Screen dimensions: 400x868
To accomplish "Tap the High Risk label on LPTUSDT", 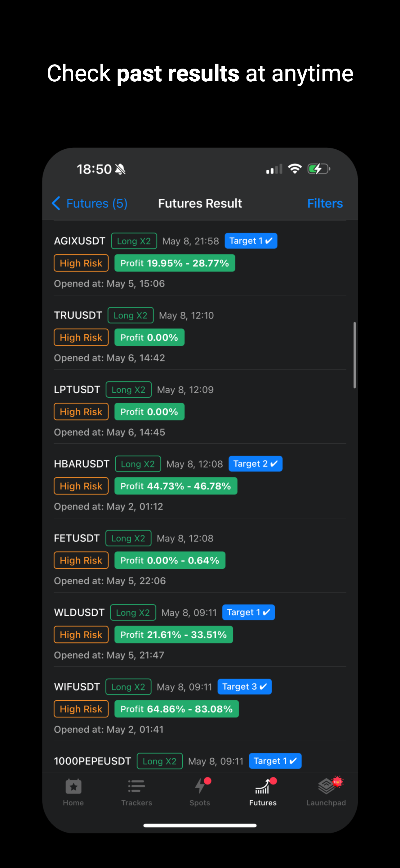I will tap(81, 411).
